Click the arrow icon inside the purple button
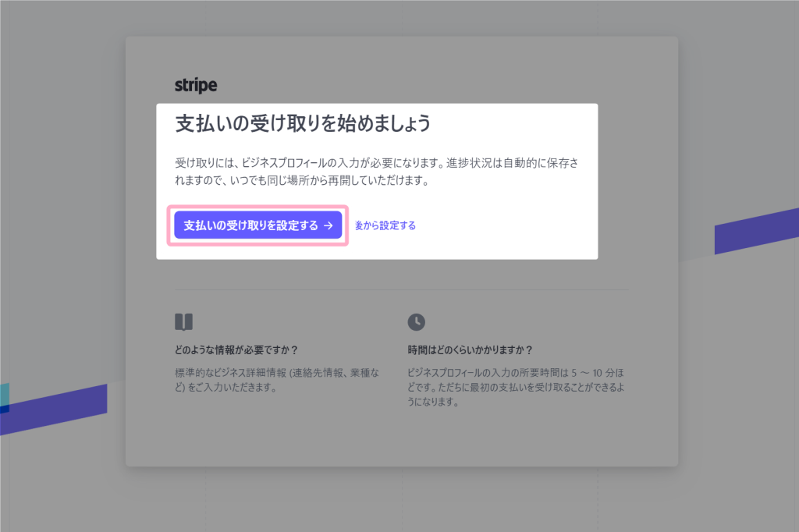Image resolution: width=799 pixels, height=532 pixels. 328,225
